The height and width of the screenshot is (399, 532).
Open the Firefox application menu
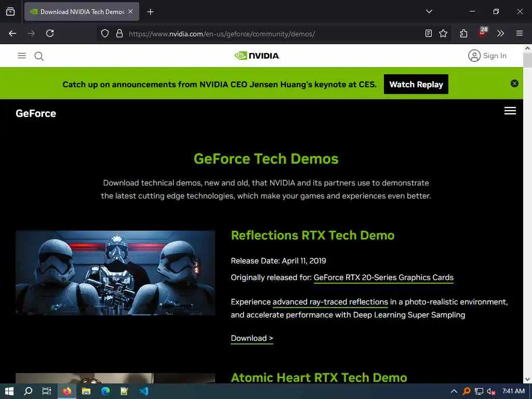tap(520, 33)
